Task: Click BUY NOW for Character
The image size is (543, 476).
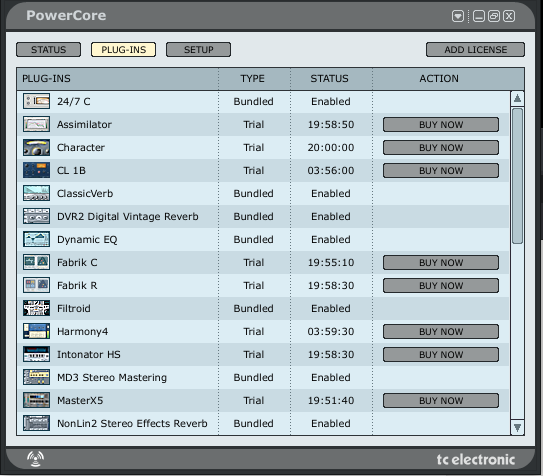Action: click(x=441, y=147)
